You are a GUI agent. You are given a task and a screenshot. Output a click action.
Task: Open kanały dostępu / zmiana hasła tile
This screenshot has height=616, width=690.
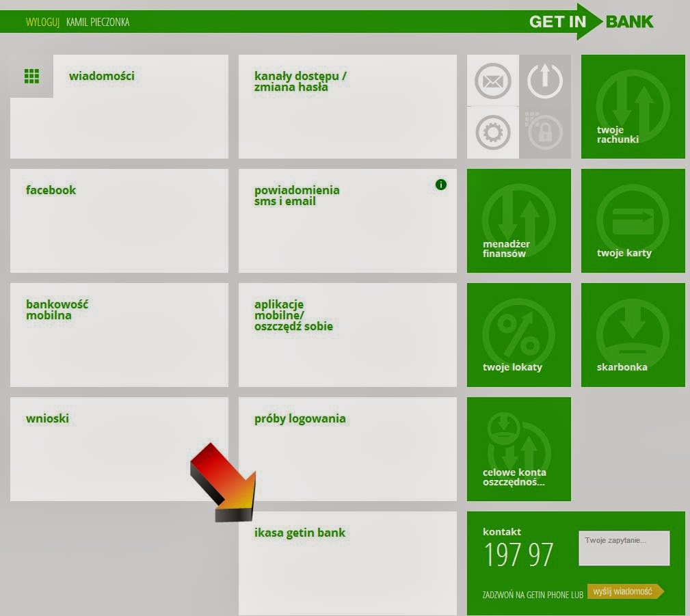coord(347,107)
